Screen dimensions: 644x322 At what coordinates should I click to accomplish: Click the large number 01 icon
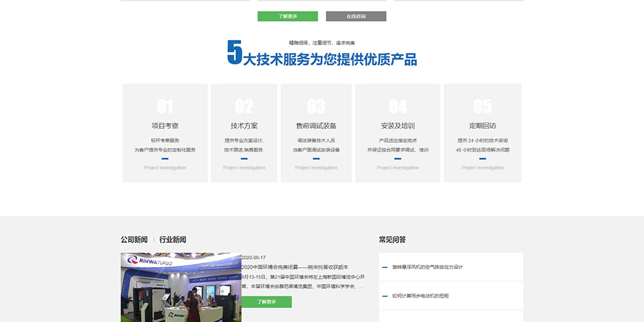pyautogui.click(x=165, y=106)
